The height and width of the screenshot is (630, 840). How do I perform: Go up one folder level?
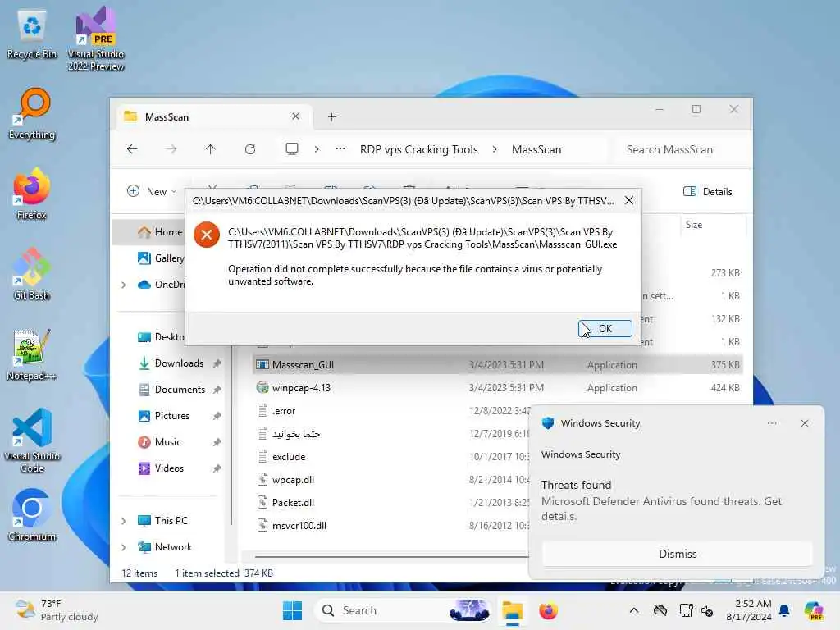211,149
